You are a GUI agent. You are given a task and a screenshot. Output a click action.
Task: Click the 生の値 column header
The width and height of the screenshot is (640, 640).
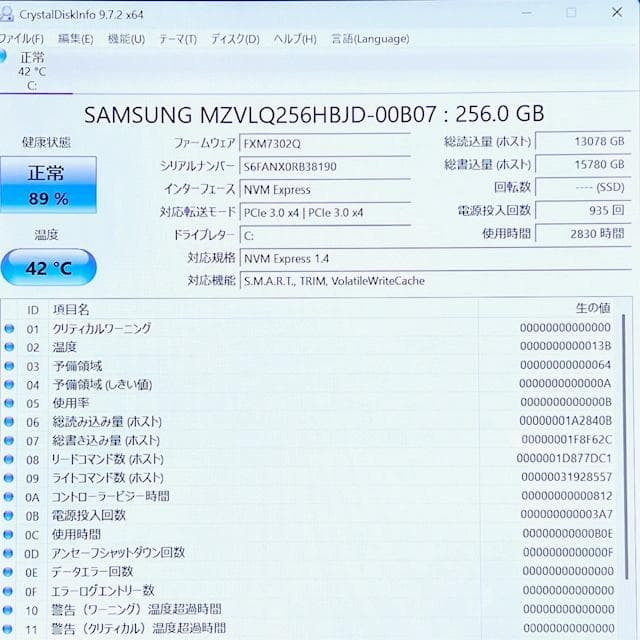point(593,308)
